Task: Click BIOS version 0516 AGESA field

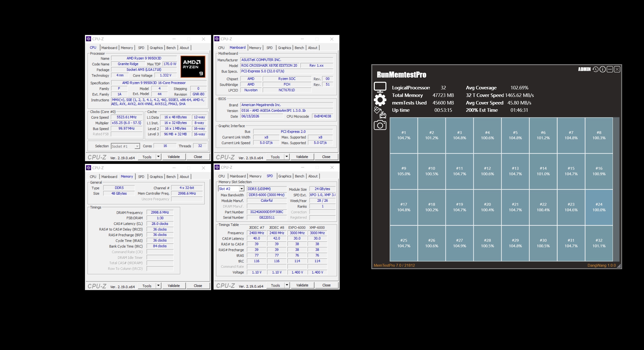Action: (x=287, y=111)
